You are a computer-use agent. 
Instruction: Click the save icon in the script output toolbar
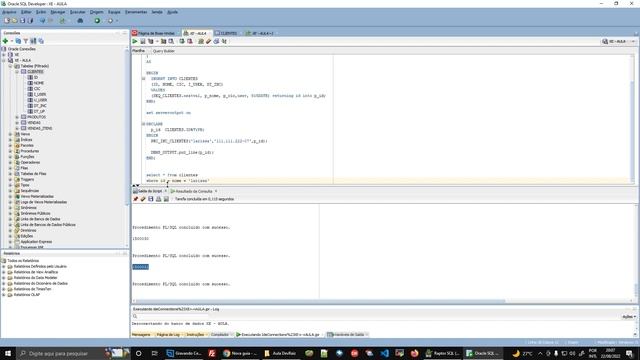(151, 199)
